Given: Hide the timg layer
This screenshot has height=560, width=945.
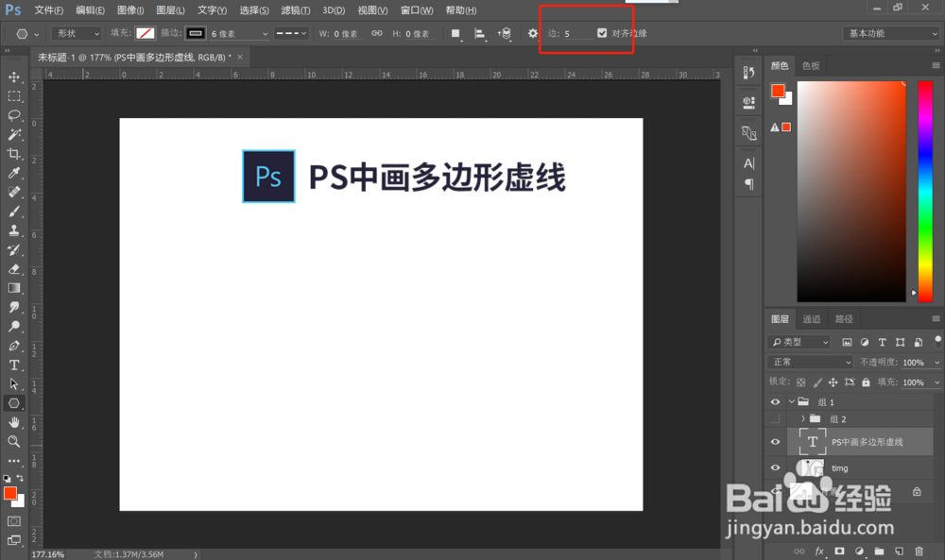Looking at the screenshot, I should [775, 467].
